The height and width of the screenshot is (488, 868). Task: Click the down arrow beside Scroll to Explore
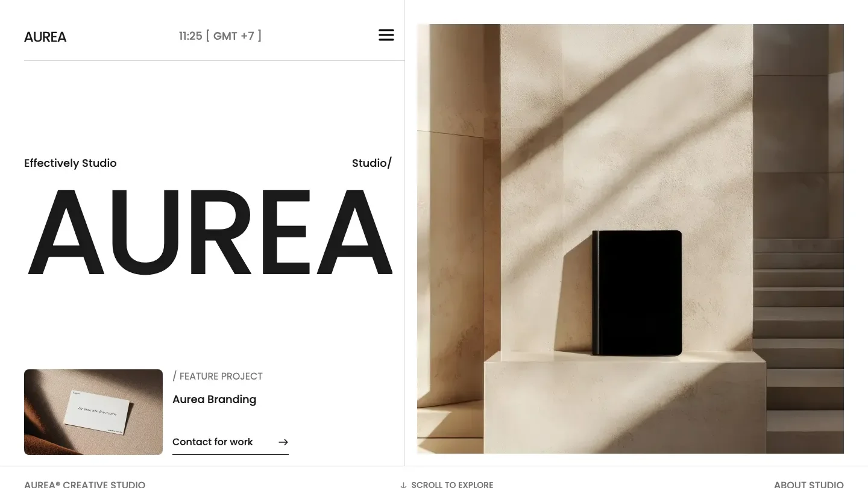(x=403, y=484)
